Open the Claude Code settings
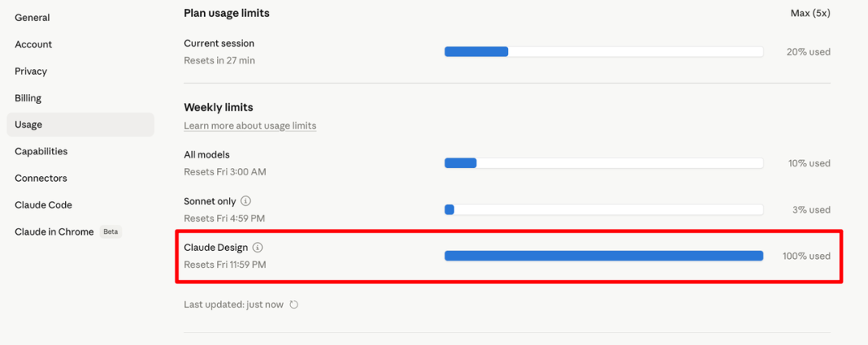 [x=43, y=205]
